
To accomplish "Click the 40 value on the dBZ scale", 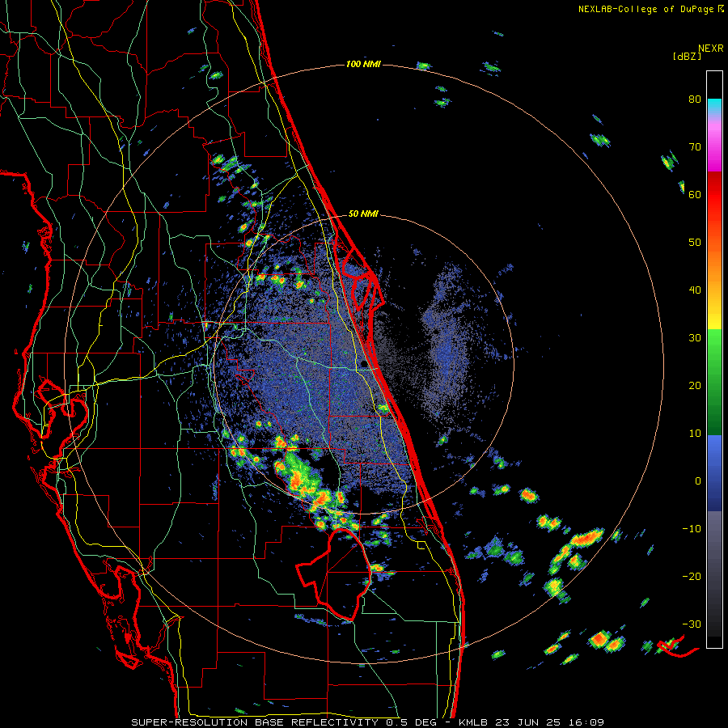I will point(695,290).
